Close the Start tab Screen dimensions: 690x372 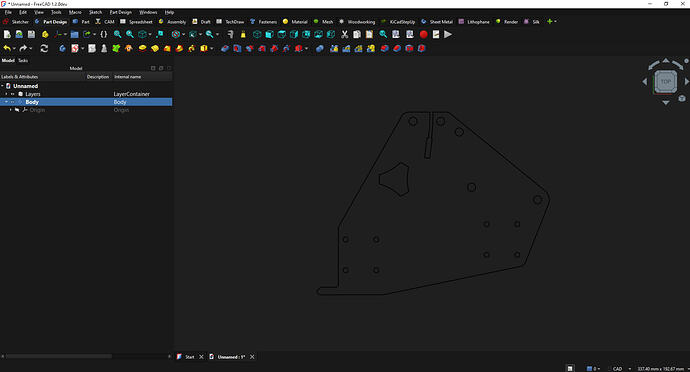(x=201, y=357)
